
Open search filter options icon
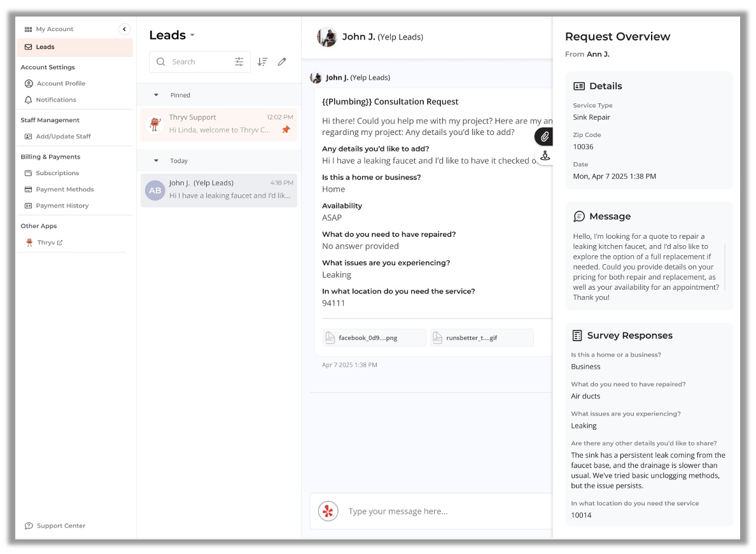click(x=239, y=62)
